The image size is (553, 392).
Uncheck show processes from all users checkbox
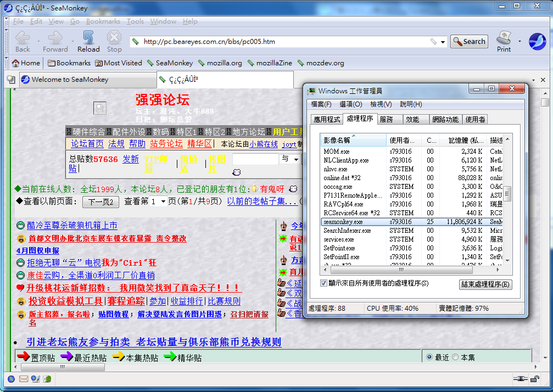point(323,283)
